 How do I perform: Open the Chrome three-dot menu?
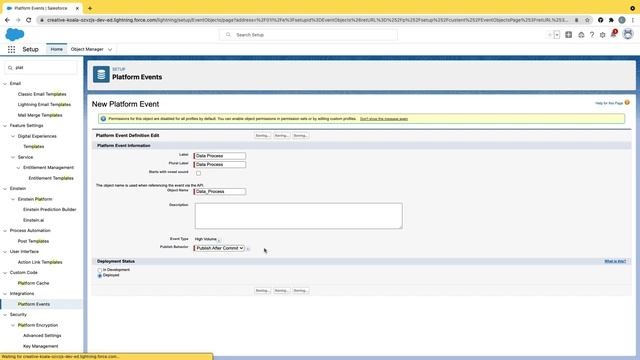[633, 20]
